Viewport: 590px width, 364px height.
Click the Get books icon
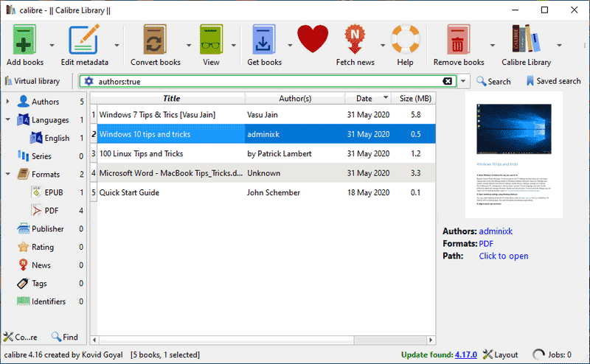point(264,40)
